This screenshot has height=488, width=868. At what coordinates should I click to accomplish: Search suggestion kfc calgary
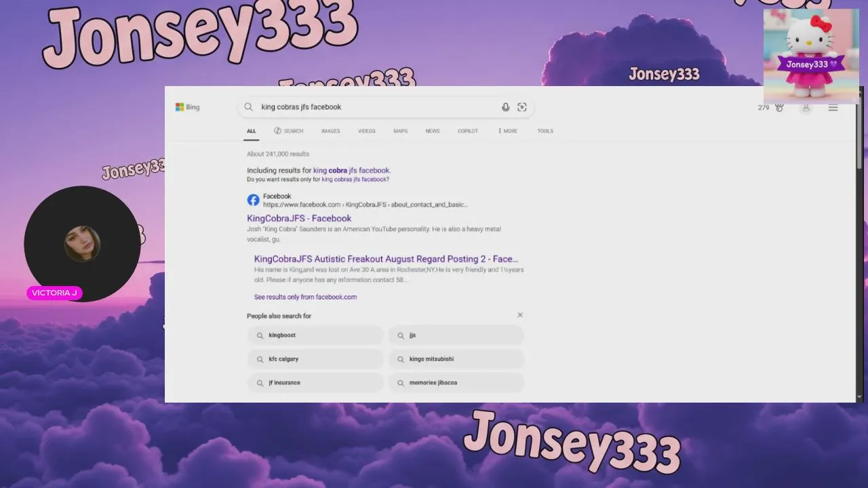315,359
